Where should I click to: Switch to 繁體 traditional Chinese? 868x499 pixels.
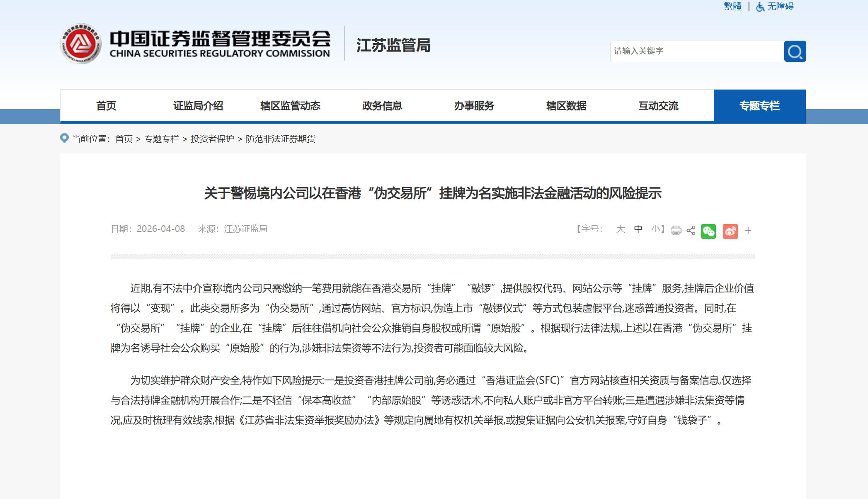(x=732, y=7)
